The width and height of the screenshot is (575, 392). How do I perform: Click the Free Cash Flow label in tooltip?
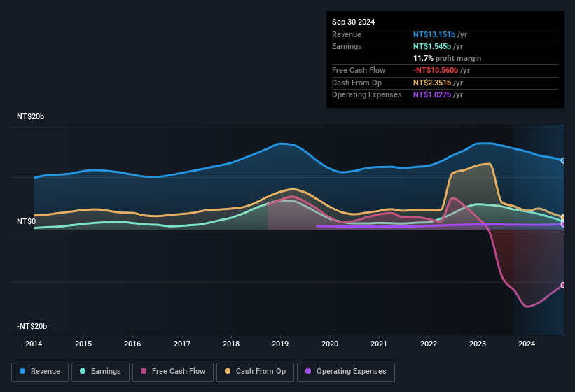coord(359,70)
